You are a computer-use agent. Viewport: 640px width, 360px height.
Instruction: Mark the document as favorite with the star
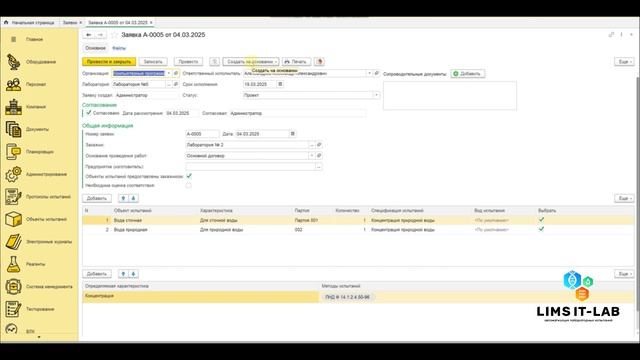114,35
